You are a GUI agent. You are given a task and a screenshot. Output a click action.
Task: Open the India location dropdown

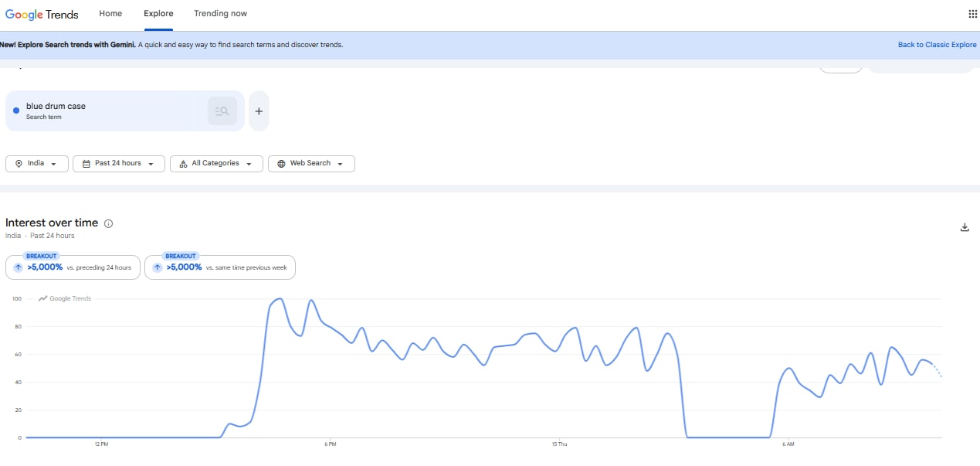pyautogui.click(x=37, y=164)
